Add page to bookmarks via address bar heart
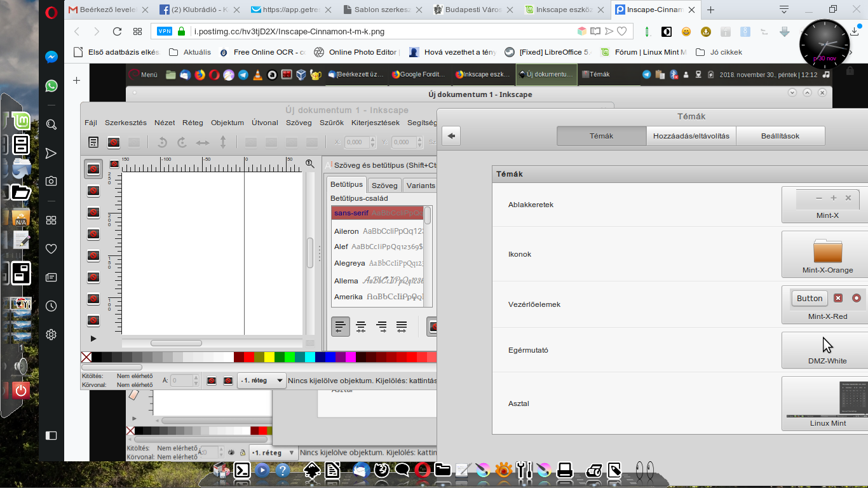 pyautogui.click(x=622, y=31)
